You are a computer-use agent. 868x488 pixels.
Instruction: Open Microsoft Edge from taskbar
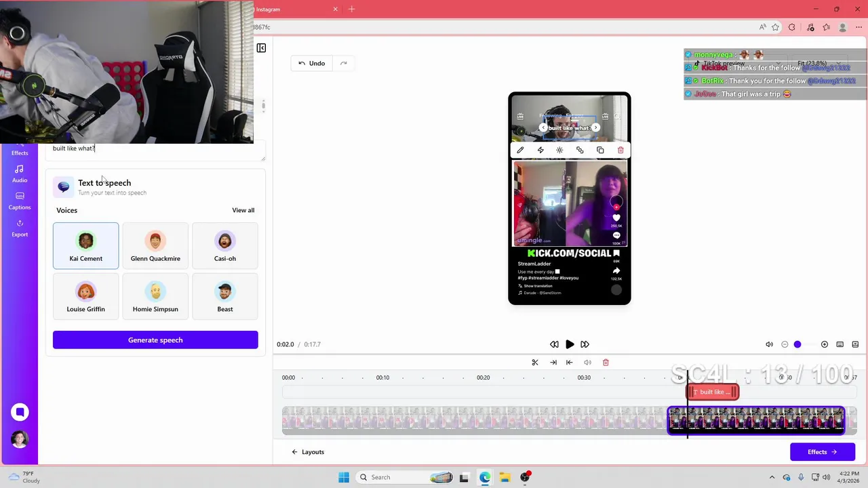click(x=485, y=477)
